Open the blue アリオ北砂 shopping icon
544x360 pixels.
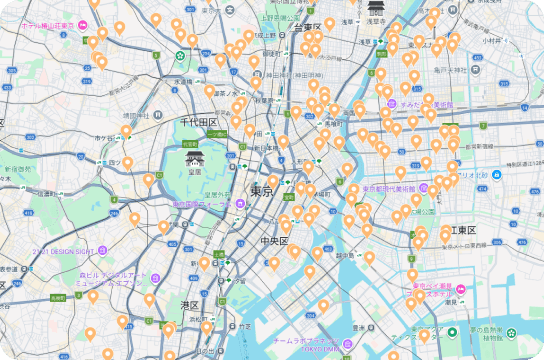[496, 174]
